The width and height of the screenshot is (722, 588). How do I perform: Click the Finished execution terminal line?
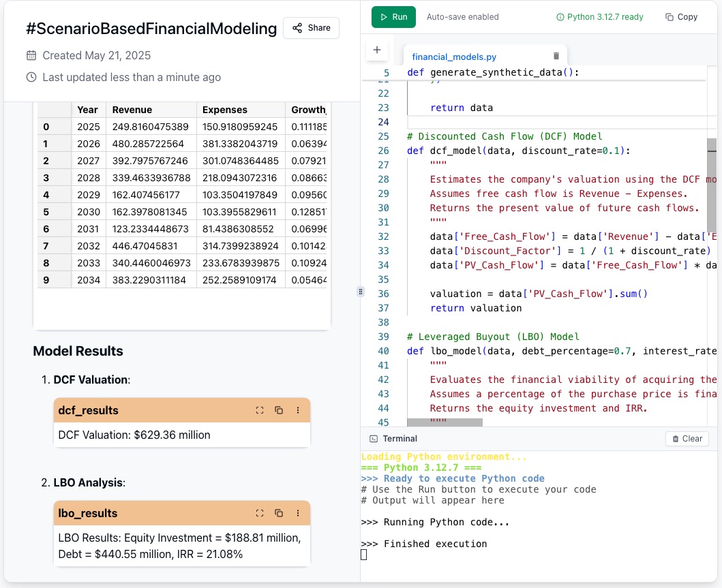click(423, 544)
